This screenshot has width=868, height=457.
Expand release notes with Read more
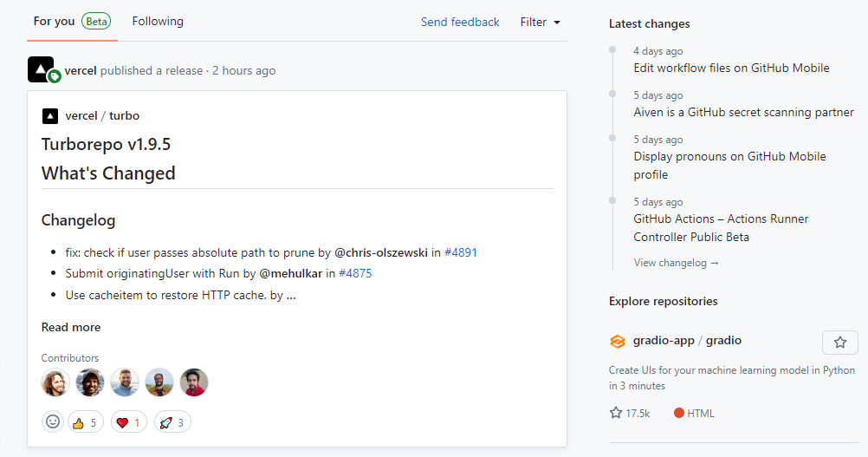(x=71, y=328)
